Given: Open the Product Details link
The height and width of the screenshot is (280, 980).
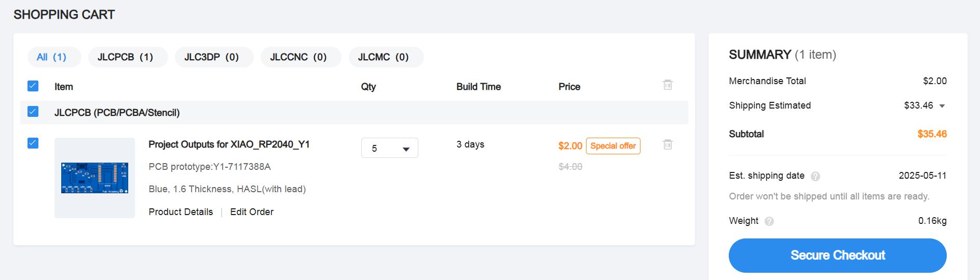Looking at the screenshot, I should coord(181,212).
